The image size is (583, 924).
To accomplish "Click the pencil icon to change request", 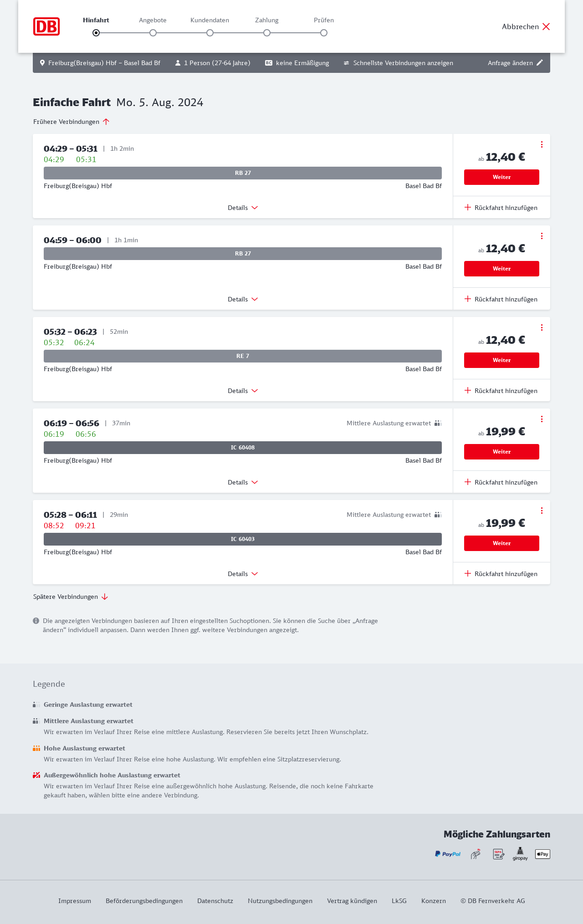I will [540, 63].
